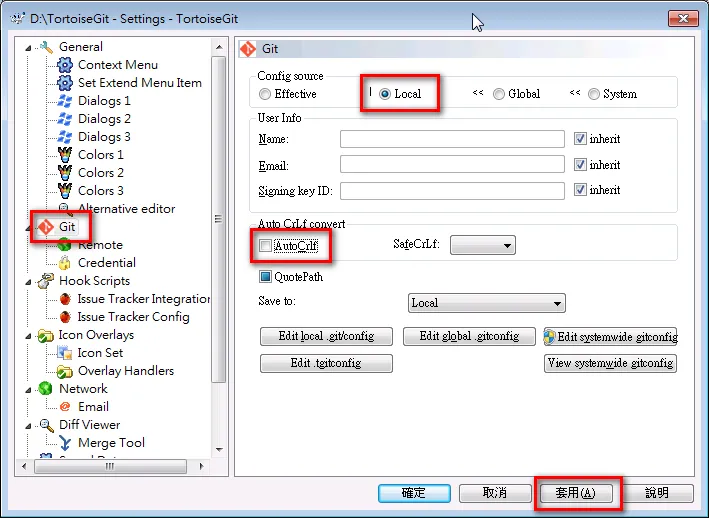Select the Global config source radio
This screenshot has height=518, width=709.
[x=499, y=94]
